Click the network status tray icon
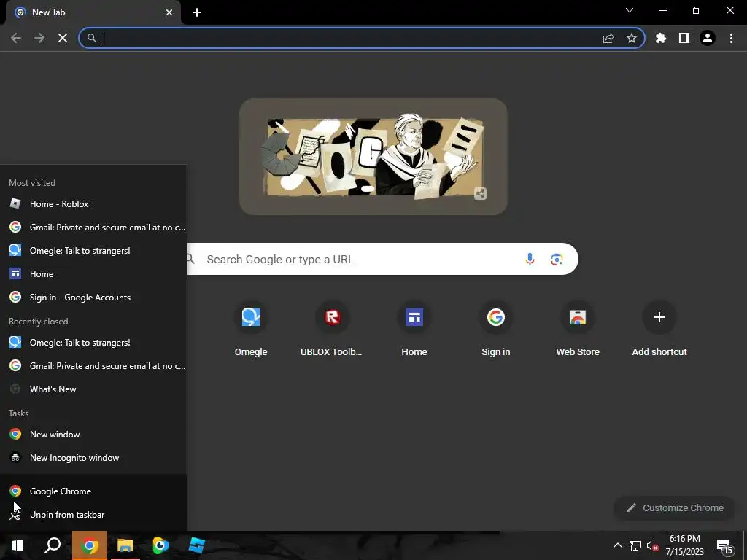The height and width of the screenshot is (560, 747). (x=635, y=545)
